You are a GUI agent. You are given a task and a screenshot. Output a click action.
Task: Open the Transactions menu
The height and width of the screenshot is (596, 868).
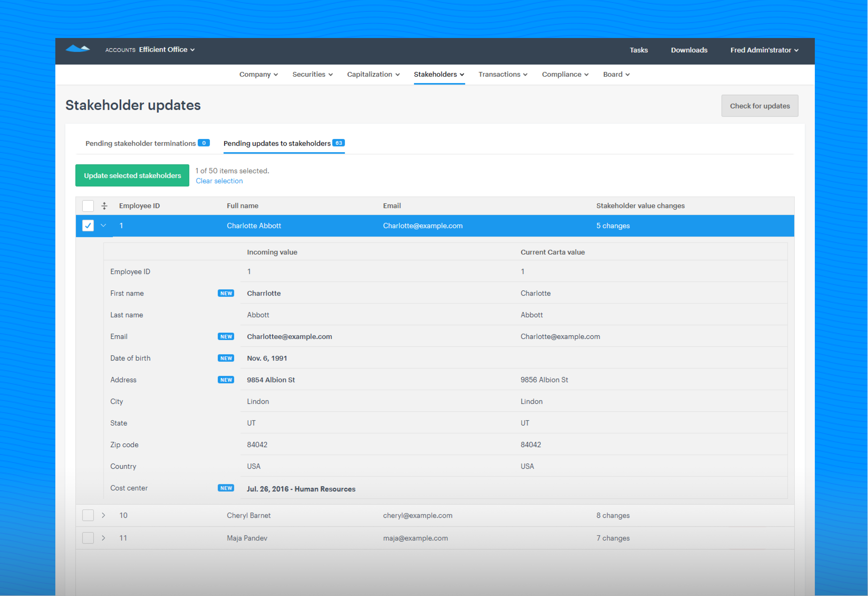(503, 74)
